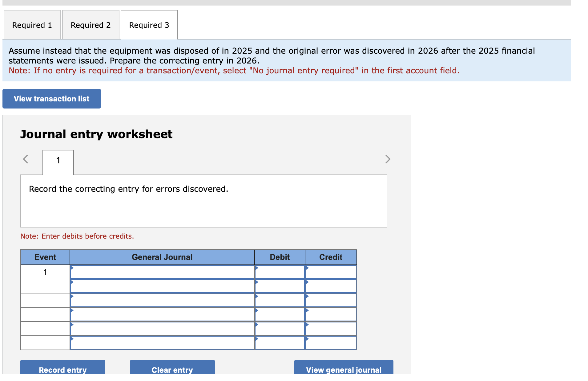
Task: Select the Required 3 tab
Action: point(149,25)
